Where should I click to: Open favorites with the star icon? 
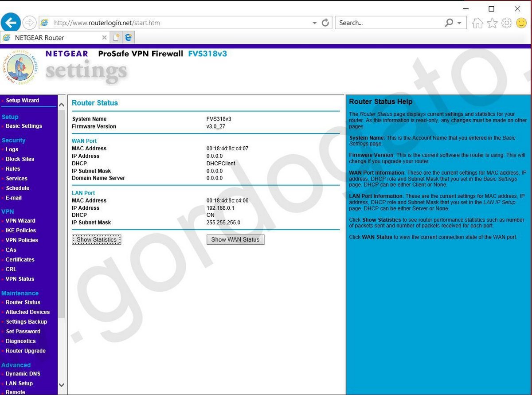tap(492, 23)
